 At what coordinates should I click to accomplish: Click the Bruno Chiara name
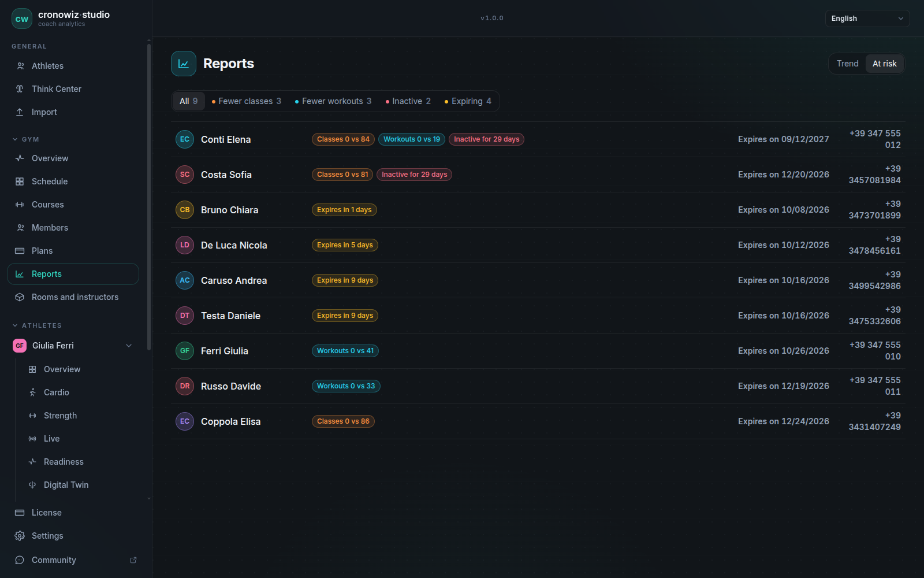(230, 210)
